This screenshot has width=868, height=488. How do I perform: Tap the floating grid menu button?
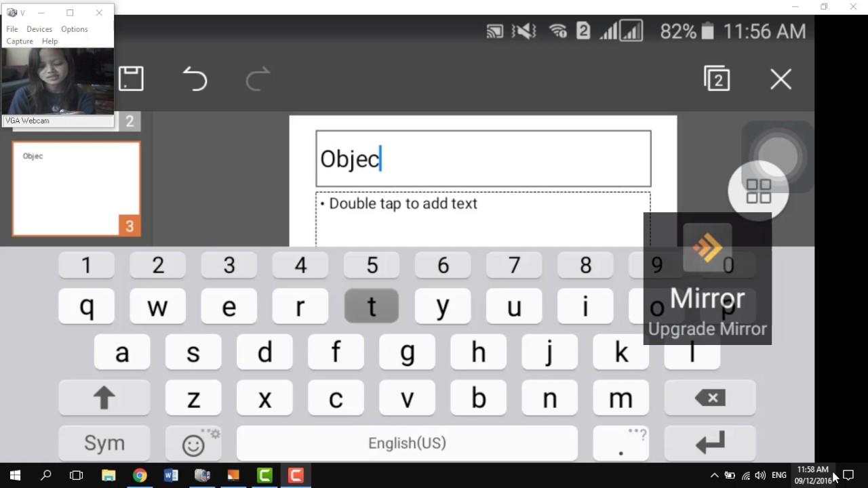click(x=758, y=191)
